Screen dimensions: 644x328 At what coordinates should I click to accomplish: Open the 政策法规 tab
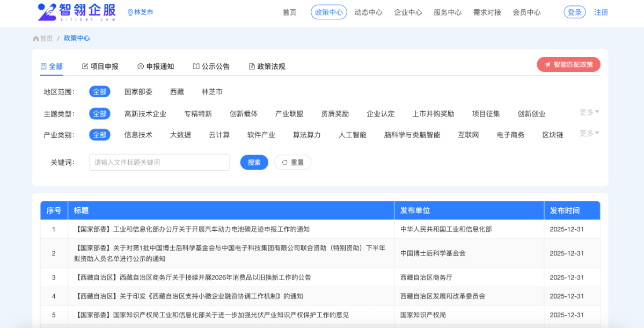click(267, 67)
